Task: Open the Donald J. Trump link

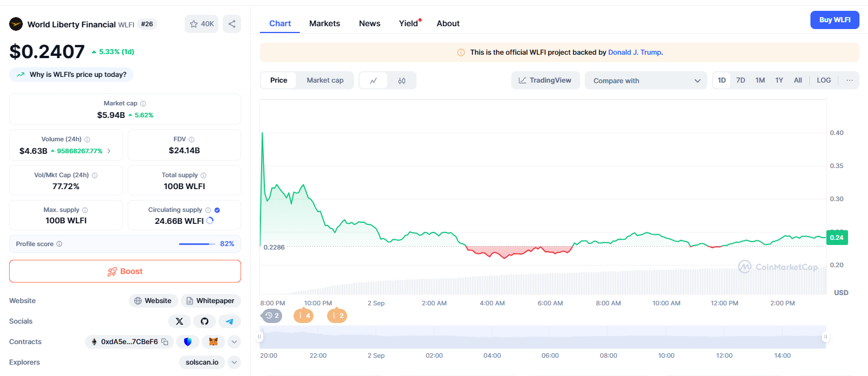Action: point(635,52)
